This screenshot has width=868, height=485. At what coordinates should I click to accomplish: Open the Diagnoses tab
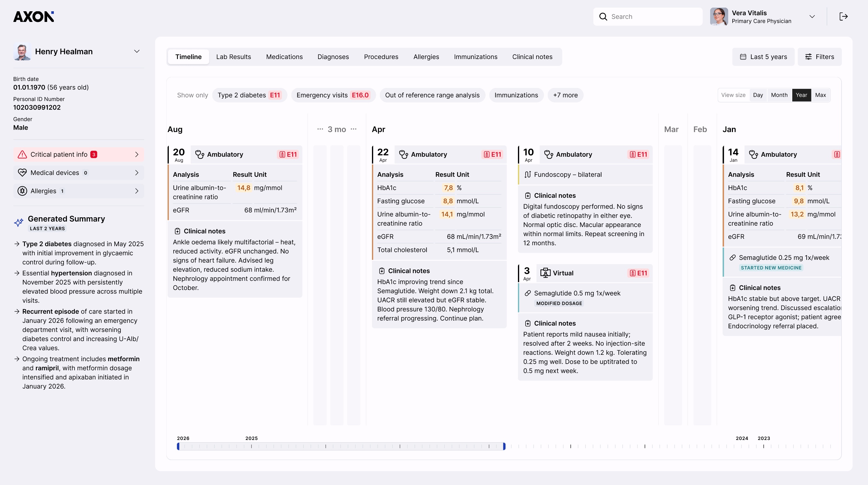[x=333, y=57]
